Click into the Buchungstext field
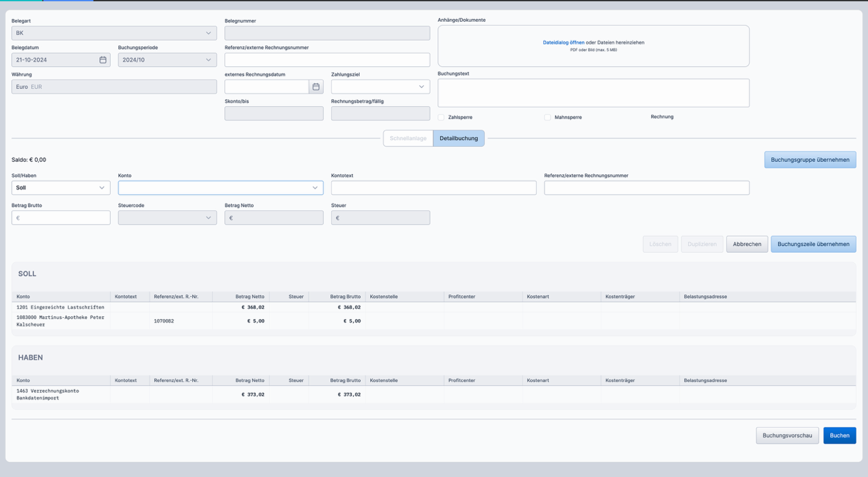The image size is (868, 477). point(592,92)
